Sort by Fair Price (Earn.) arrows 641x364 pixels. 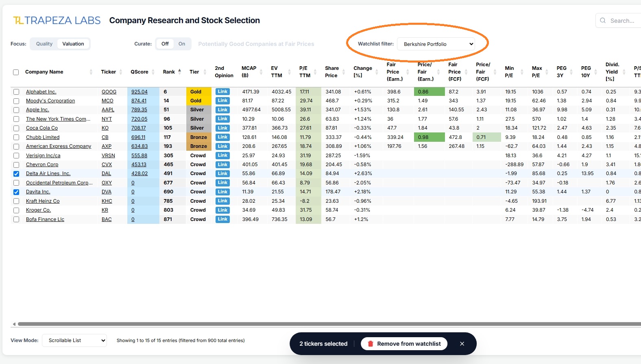point(408,72)
